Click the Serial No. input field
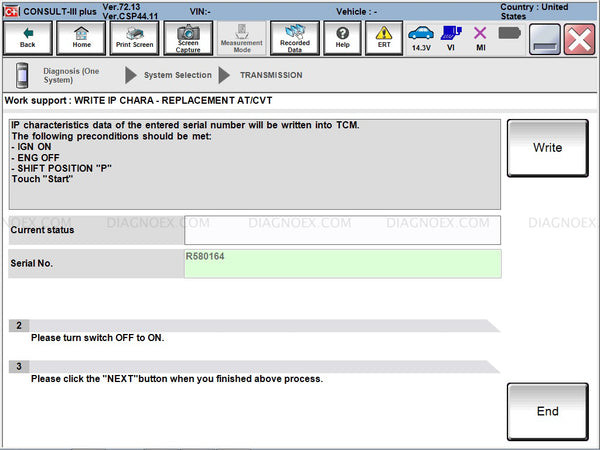This screenshot has height=450, width=600. [342, 264]
